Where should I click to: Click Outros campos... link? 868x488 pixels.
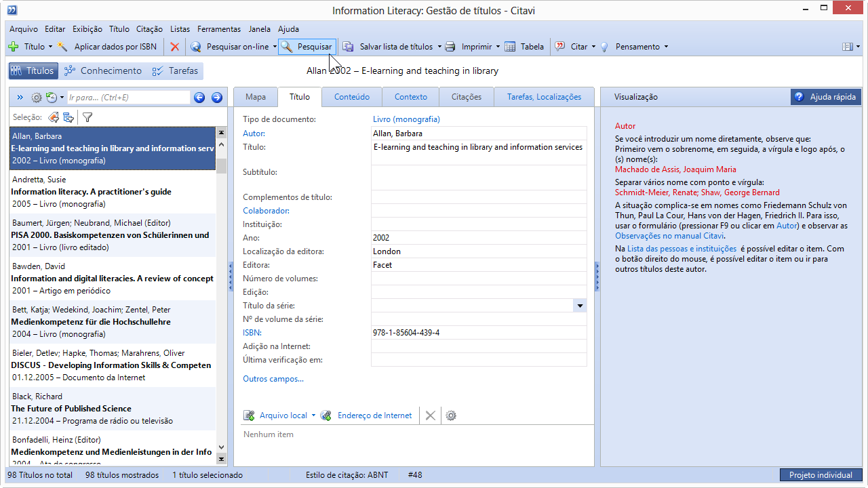[273, 379]
